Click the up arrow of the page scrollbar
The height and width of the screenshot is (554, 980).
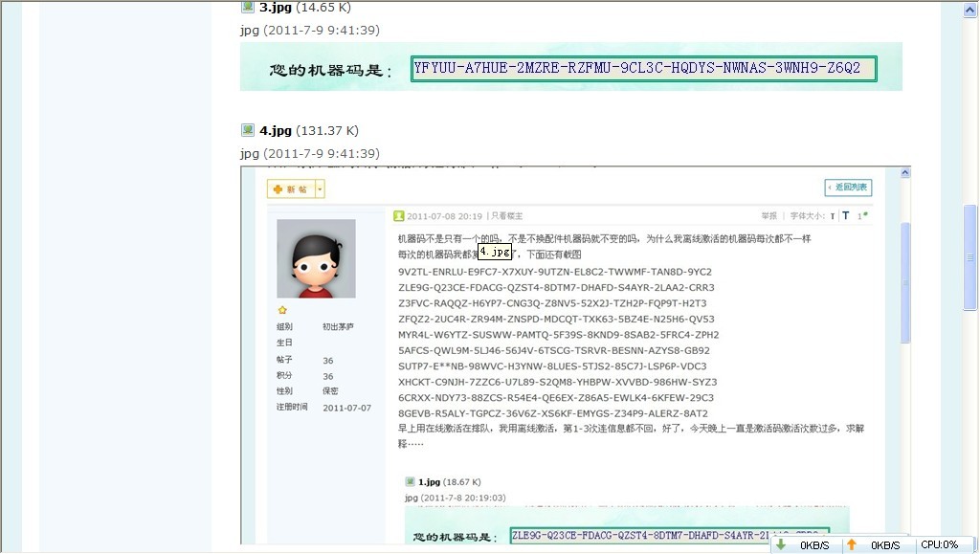pyautogui.click(x=970, y=10)
